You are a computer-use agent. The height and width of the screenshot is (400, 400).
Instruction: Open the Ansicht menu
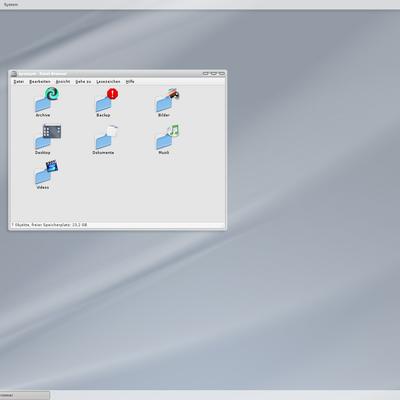click(x=63, y=82)
